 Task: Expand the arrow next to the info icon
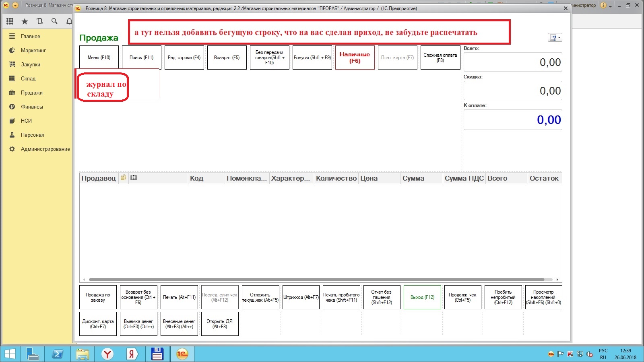(x=610, y=6)
